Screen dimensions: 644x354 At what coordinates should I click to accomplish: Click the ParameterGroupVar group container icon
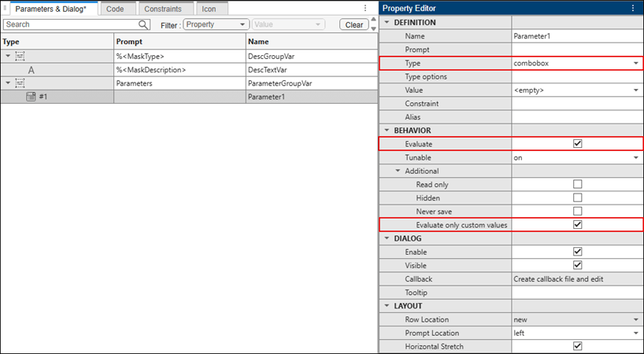(x=20, y=83)
